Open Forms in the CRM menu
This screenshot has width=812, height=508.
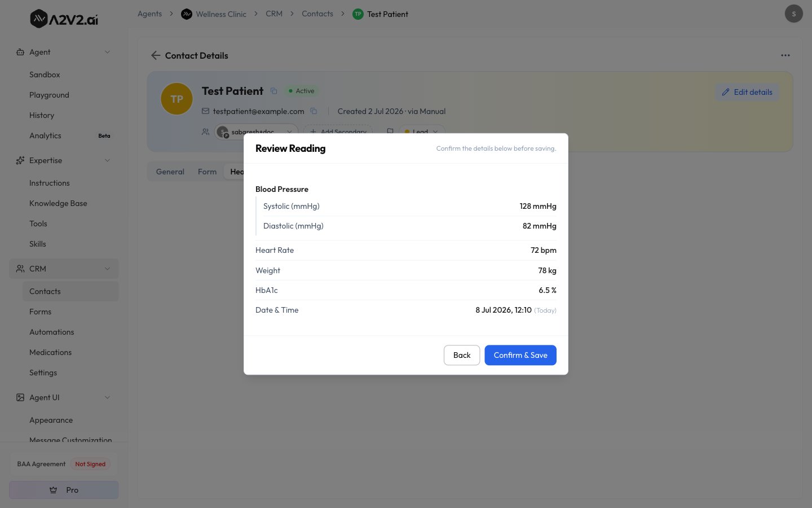click(x=40, y=312)
